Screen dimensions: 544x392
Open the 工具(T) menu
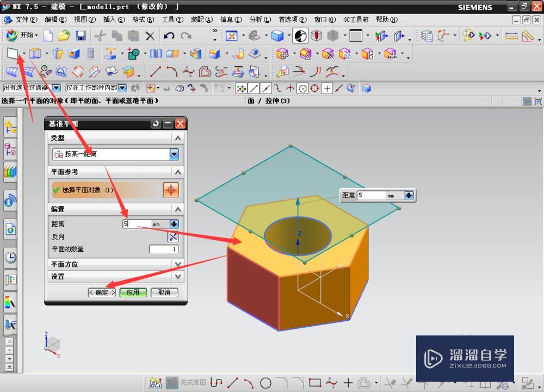(172, 20)
